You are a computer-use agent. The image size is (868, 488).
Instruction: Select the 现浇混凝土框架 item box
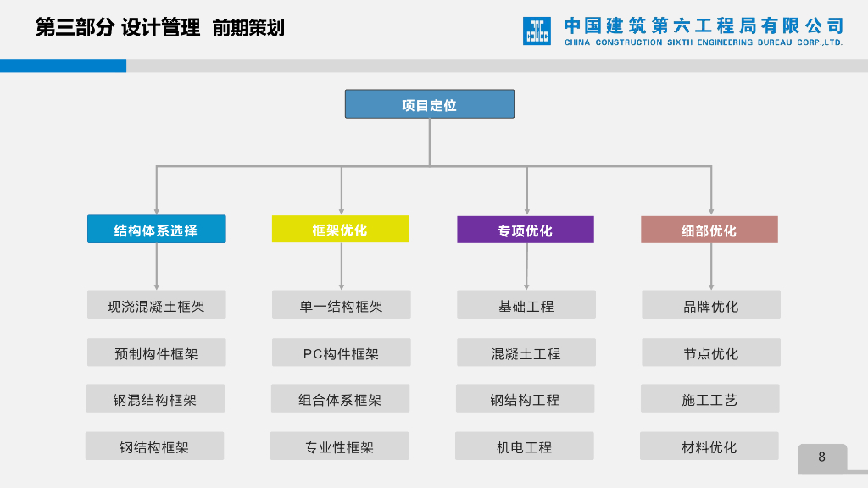155,305
